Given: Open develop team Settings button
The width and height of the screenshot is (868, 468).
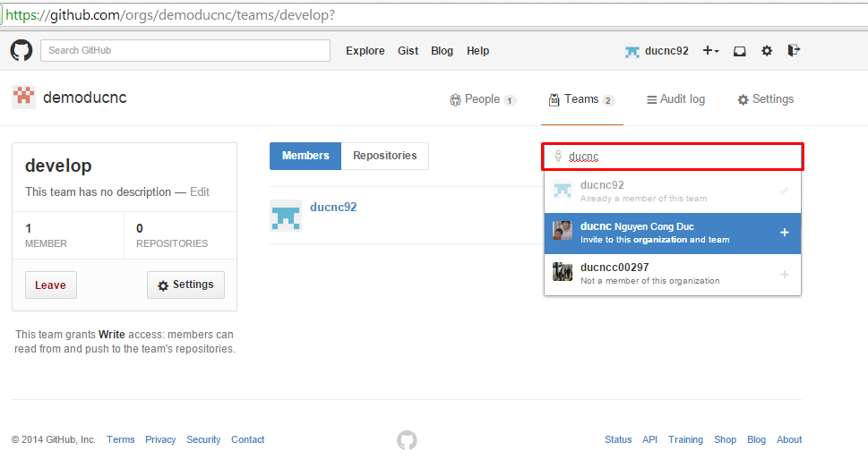Looking at the screenshot, I should 185,285.
